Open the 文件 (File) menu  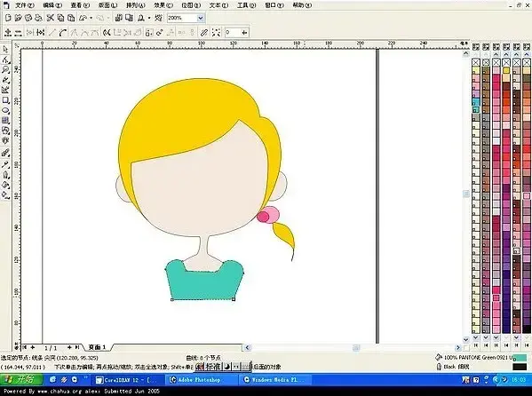tap(24, 5)
